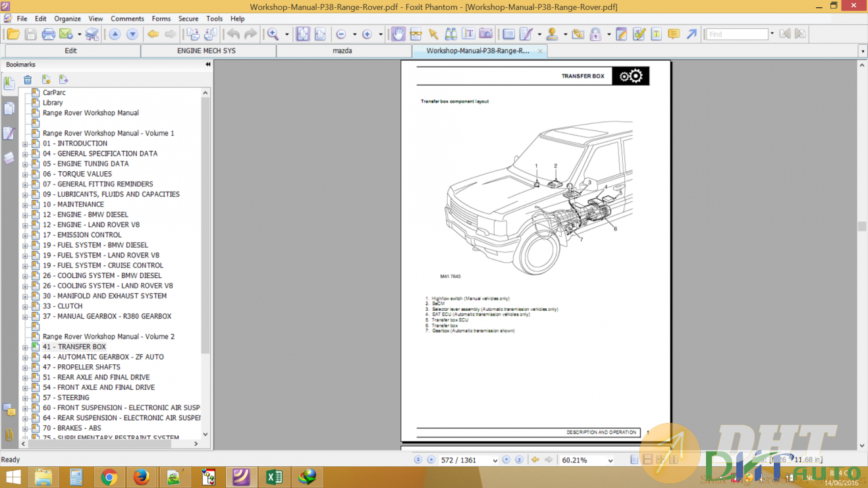
Task: Click the Email envelope icon
Action: (x=66, y=34)
